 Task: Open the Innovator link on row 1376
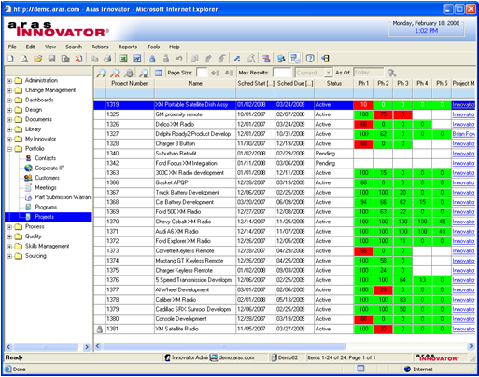pos(463,280)
